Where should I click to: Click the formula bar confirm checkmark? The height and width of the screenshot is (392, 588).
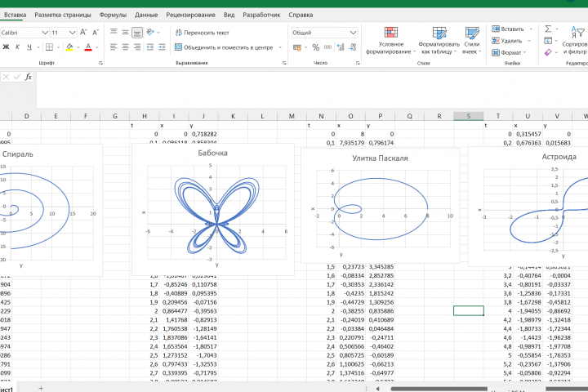tap(17, 77)
